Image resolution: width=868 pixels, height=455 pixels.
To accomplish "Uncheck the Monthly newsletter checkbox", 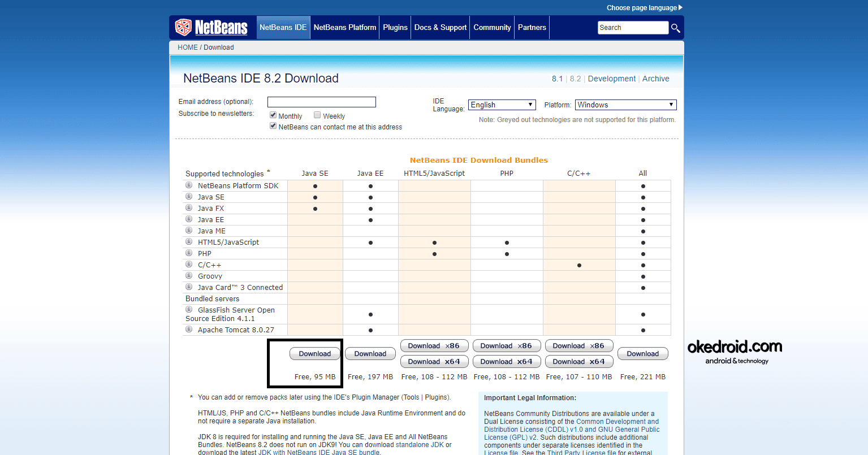I will click(273, 115).
